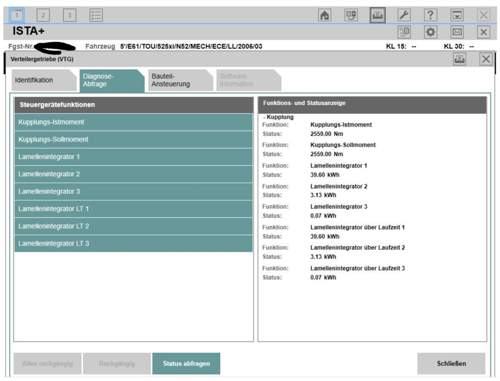The height and width of the screenshot is (381, 500).
Task: Click the KL 30 status indicator
Action: [459, 46]
